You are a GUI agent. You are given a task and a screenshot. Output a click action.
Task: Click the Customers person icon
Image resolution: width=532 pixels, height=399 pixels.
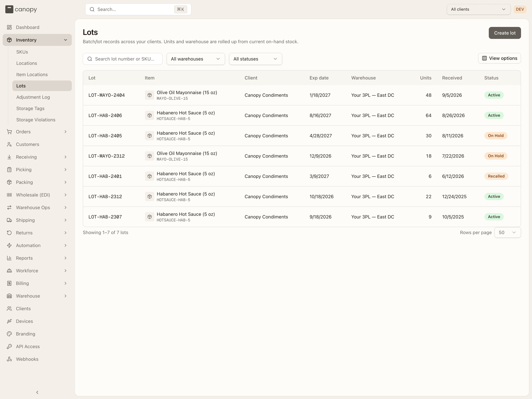pyautogui.click(x=9, y=144)
